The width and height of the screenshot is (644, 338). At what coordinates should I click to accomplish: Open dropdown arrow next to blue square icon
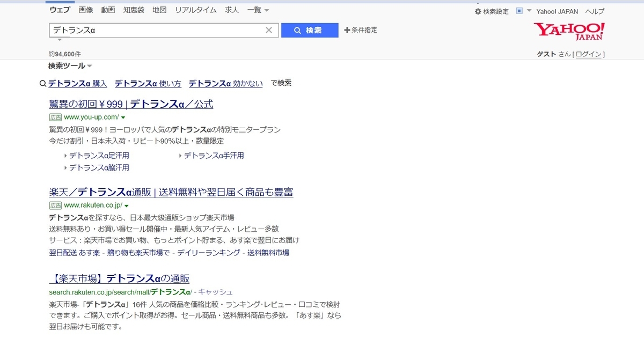(529, 11)
